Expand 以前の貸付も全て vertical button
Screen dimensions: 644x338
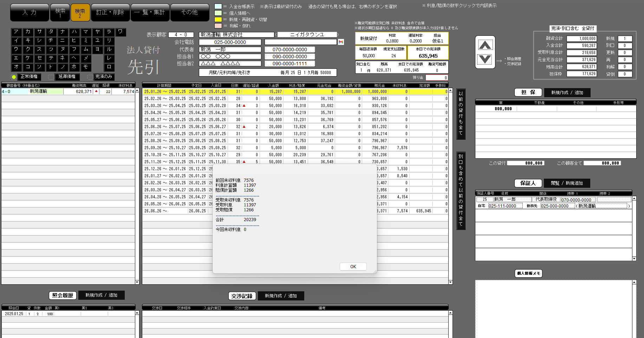[x=461, y=114]
